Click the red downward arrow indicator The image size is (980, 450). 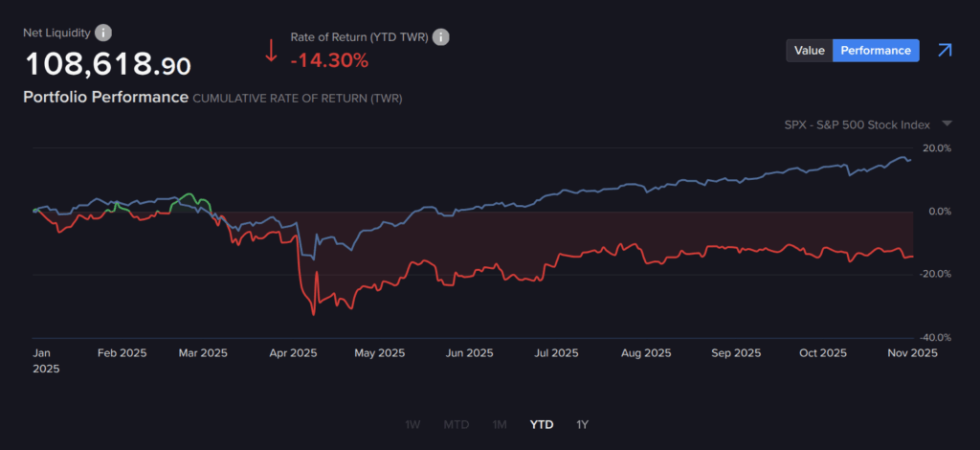tap(272, 50)
